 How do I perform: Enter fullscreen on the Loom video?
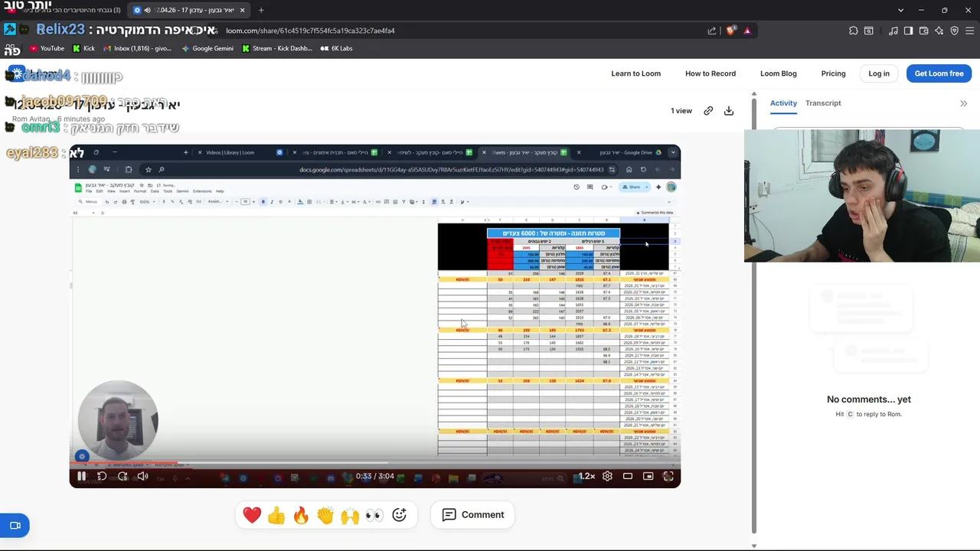(668, 476)
